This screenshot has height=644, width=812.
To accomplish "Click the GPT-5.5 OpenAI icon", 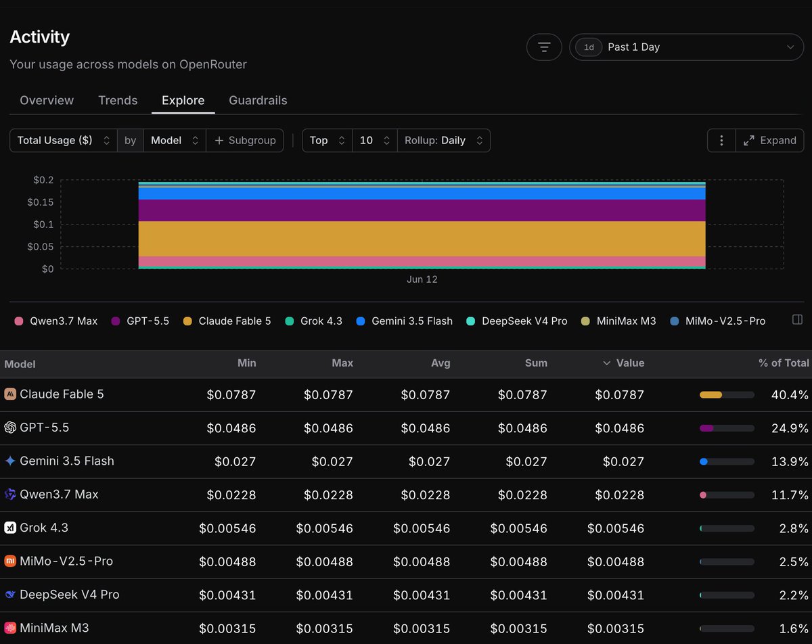I will tap(10, 428).
